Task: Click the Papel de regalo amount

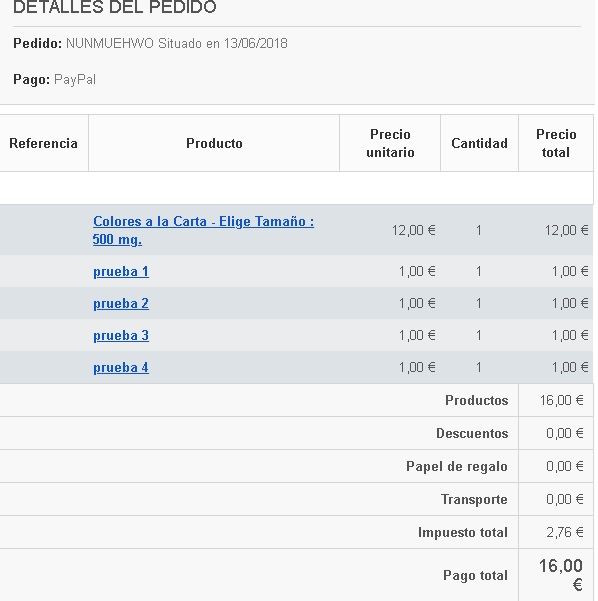Action: 565,466
